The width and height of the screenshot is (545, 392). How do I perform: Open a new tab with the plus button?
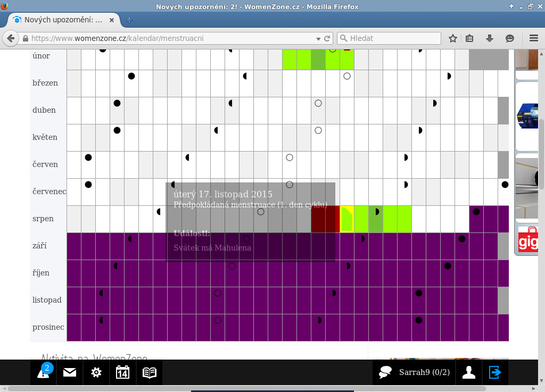pos(129,20)
